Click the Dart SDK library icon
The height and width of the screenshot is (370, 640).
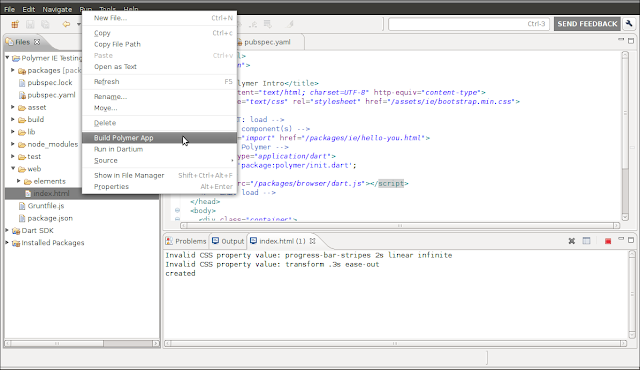point(16,231)
